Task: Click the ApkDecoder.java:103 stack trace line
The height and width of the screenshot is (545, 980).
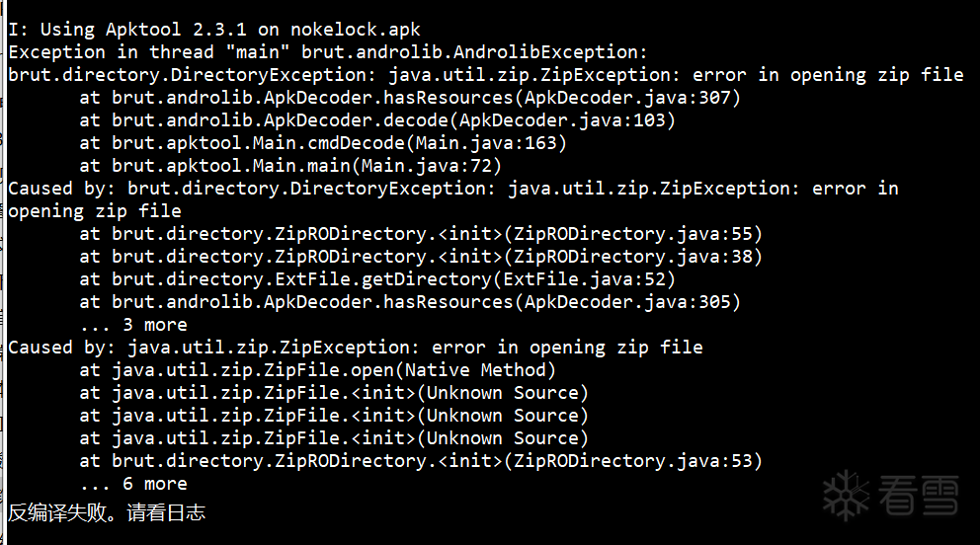Action: [x=377, y=120]
